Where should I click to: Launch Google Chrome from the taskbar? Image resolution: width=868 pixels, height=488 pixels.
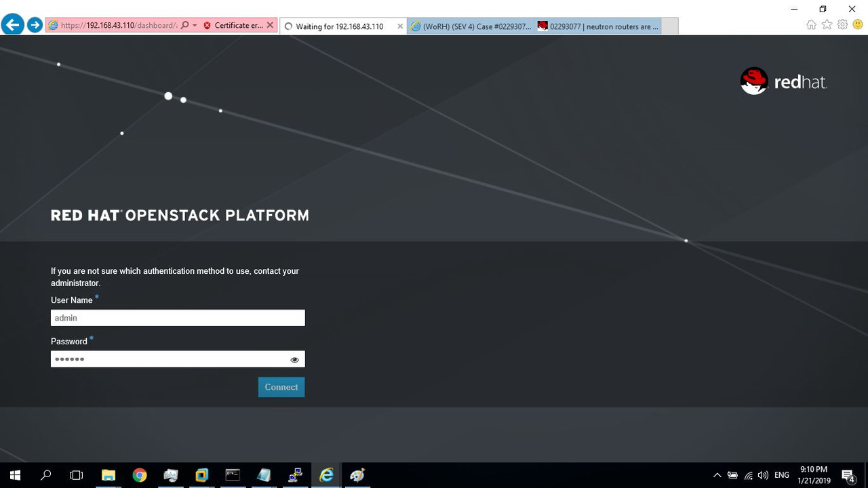(140, 475)
